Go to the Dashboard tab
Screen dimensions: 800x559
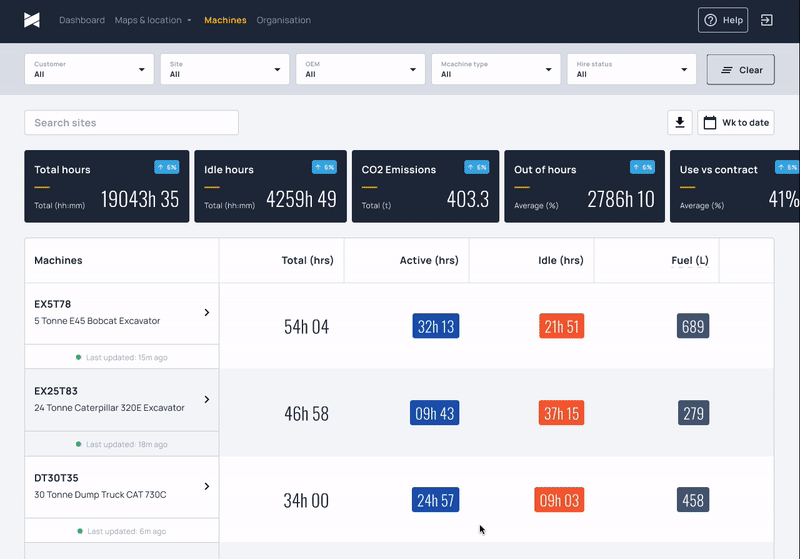tap(82, 20)
